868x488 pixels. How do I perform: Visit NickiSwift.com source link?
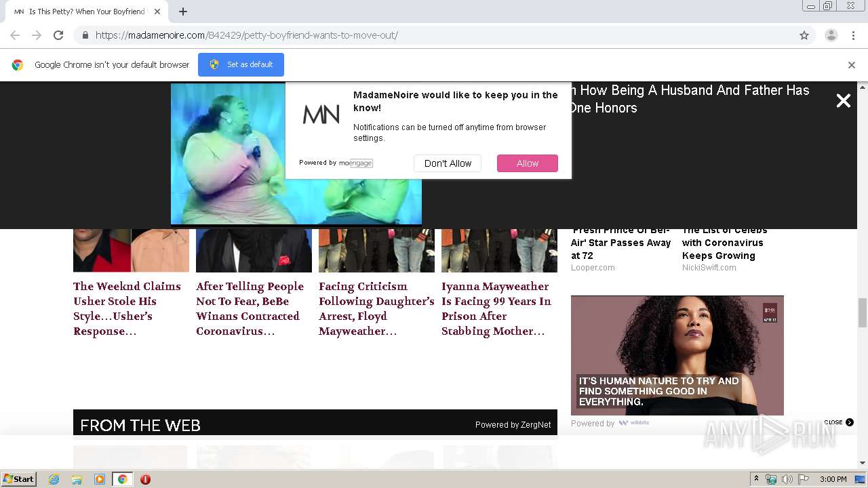pos(709,268)
